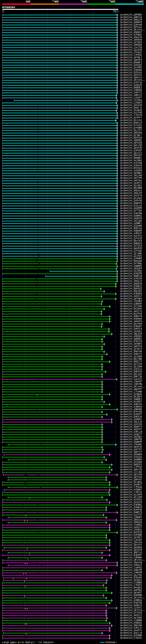Select the UniRef100_B2D1H1 label
The height and width of the screenshot is (644, 146).
tap(131, 72)
